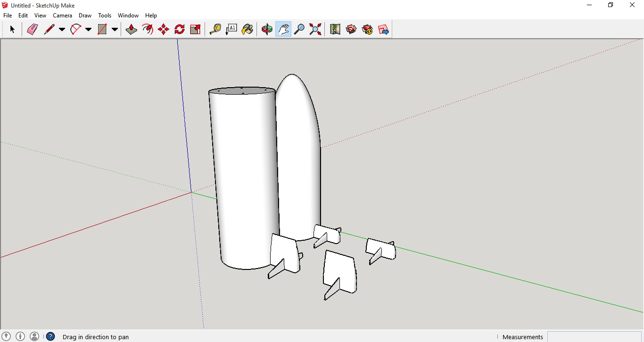Expand the Line tool dropdown arrow

62,30
